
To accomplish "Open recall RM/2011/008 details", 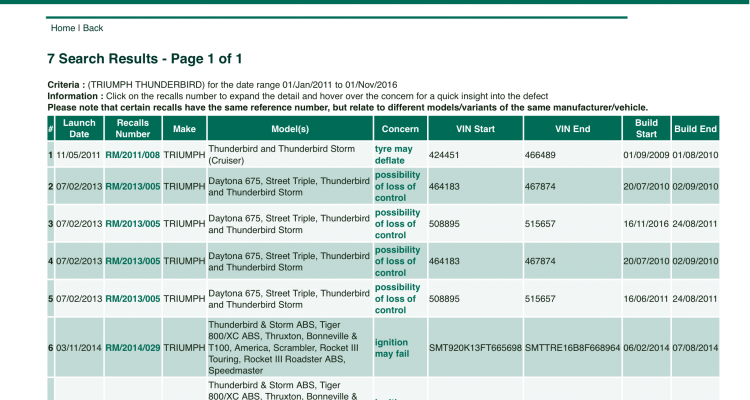I will (x=132, y=155).
